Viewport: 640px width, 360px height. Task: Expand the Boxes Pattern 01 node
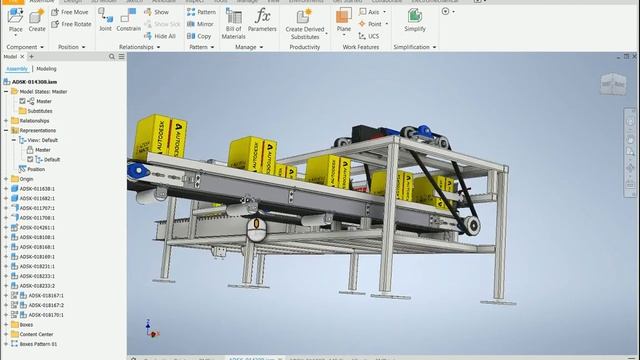point(6,344)
